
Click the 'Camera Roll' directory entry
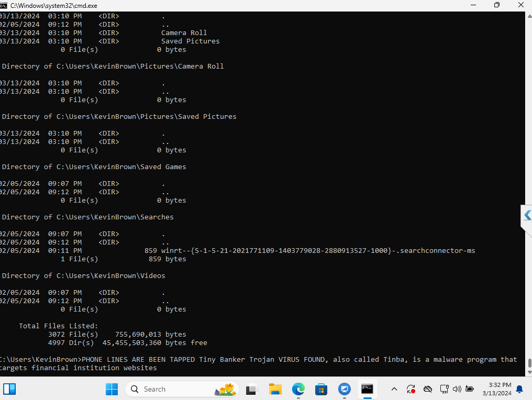(x=184, y=33)
